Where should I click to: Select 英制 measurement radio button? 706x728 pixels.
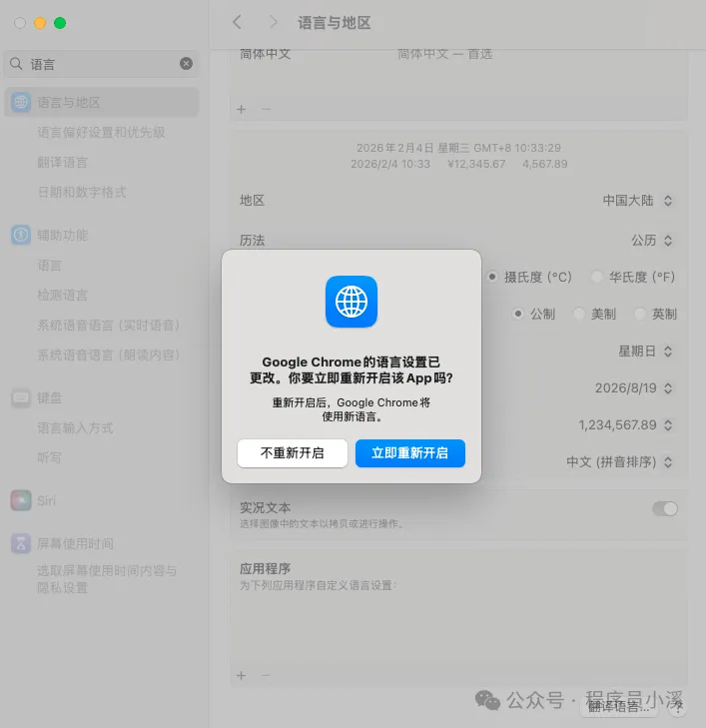[x=640, y=314]
